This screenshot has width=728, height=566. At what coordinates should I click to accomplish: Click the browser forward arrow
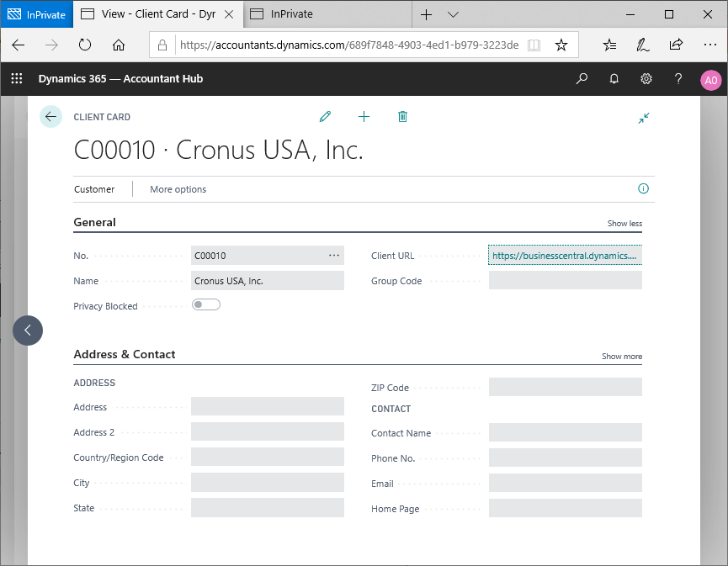(51, 45)
